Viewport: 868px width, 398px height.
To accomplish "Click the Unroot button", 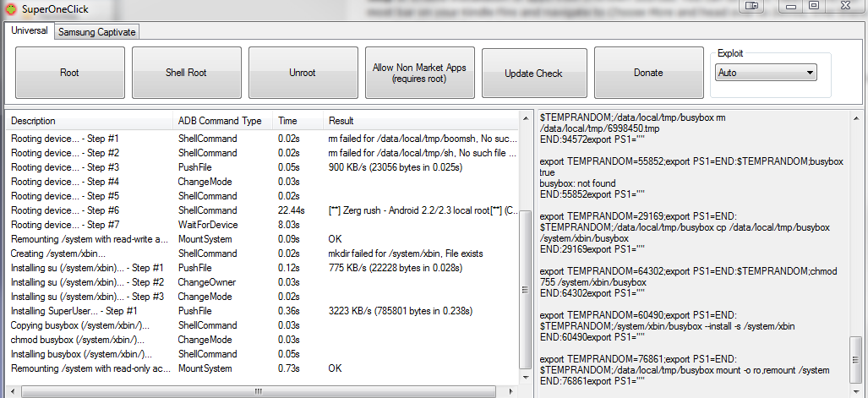I will (x=303, y=73).
